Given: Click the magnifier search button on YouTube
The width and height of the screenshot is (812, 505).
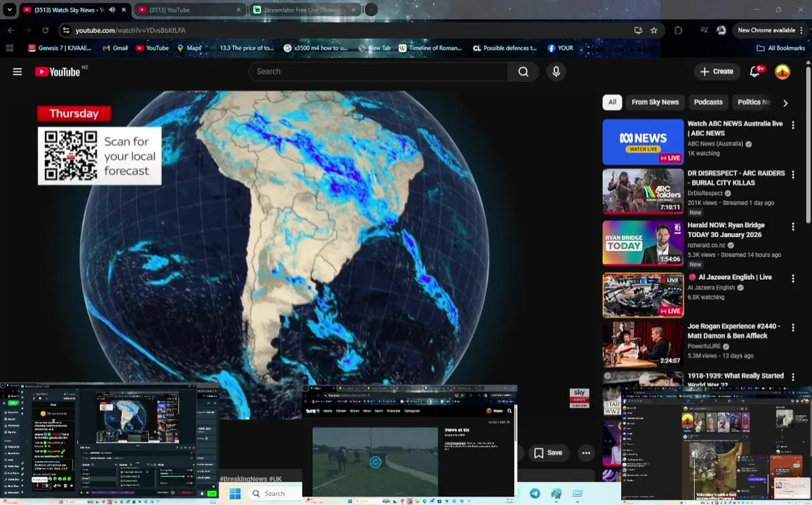Looking at the screenshot, I should [x=523, y=72].
